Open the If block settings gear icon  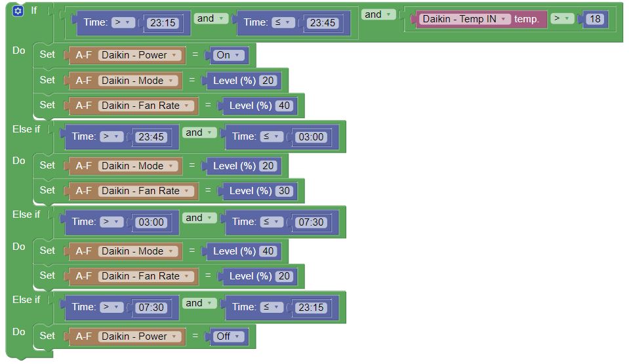pyautogui.click(x=18, y=11)
